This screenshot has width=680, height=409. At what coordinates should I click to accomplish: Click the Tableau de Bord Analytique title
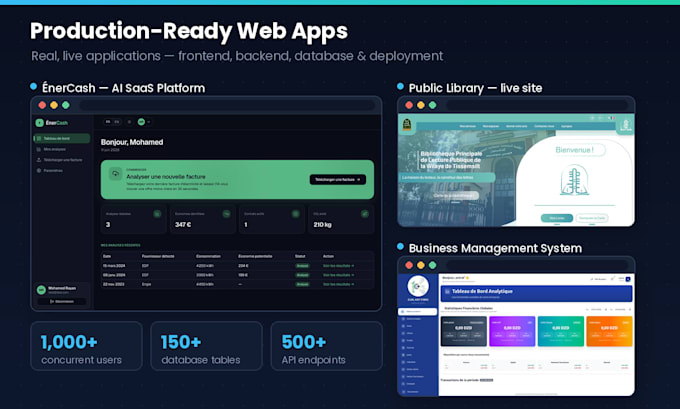(482, 291)
